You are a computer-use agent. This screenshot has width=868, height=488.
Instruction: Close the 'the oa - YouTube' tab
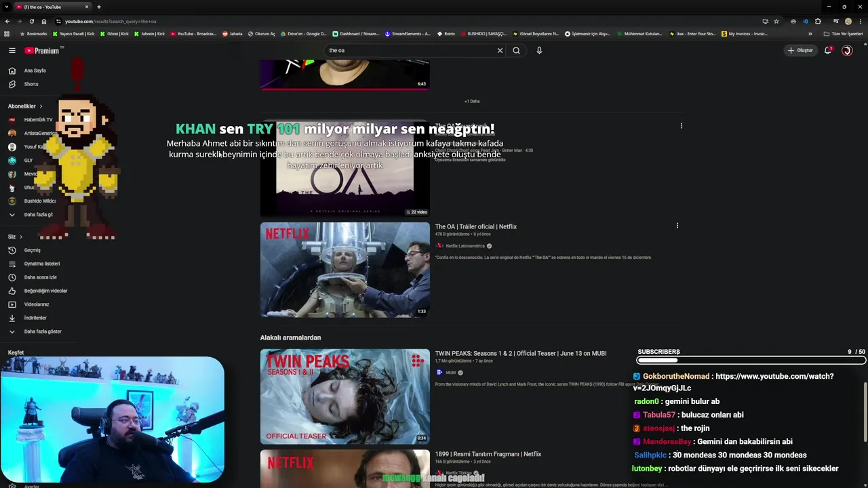(87, 7)
